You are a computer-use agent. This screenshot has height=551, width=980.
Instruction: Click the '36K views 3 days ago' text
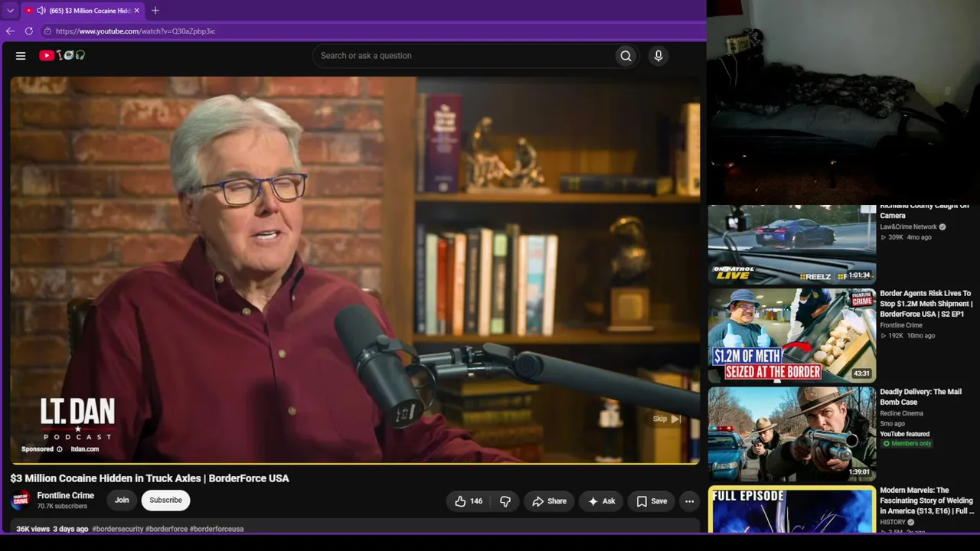pos(52,529)
